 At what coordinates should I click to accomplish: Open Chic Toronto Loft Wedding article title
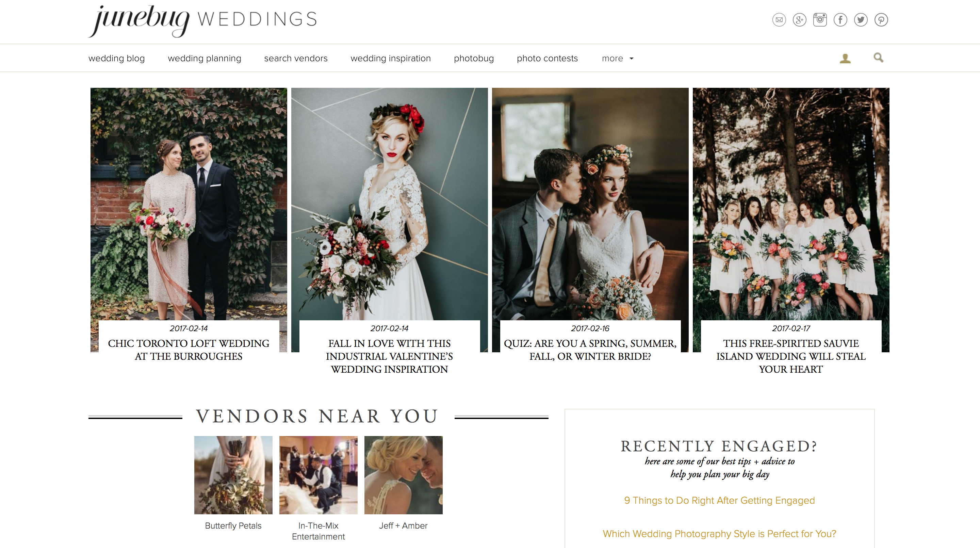[189, 350]
